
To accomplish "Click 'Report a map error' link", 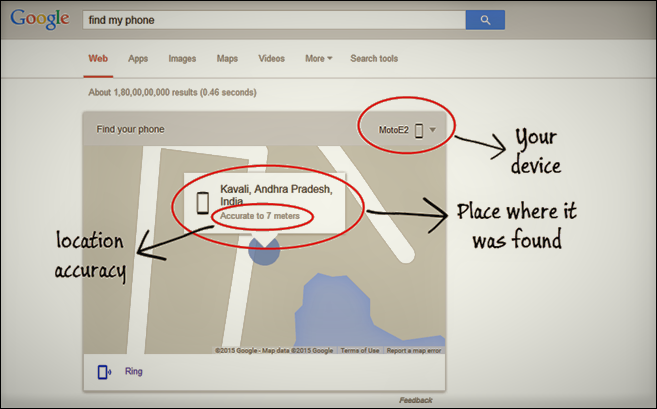I will click(414, 350).
